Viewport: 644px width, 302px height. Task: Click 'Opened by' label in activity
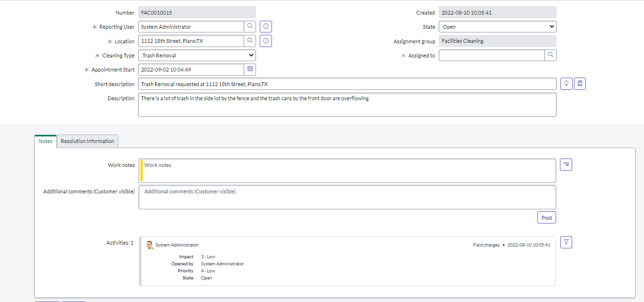[182, 264]
